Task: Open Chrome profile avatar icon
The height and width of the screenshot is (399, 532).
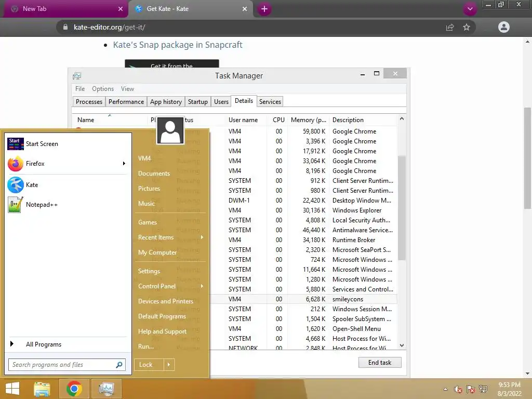Action: point(504,27)
